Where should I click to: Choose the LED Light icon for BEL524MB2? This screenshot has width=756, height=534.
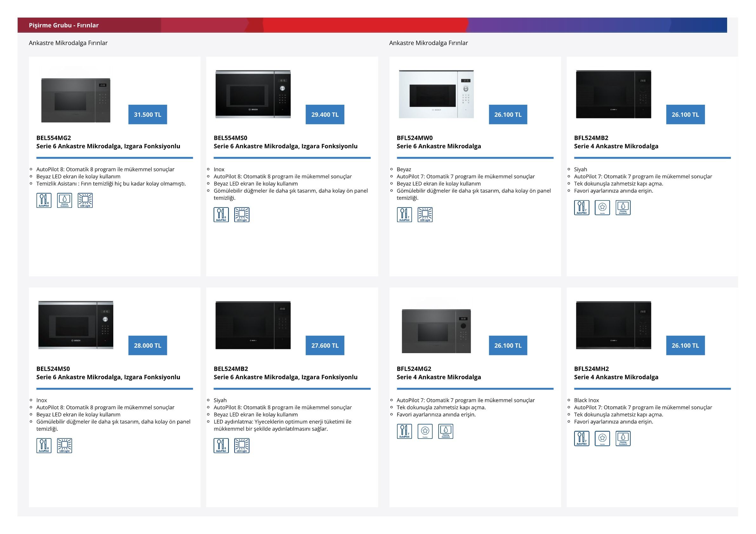tap(242, 446)
